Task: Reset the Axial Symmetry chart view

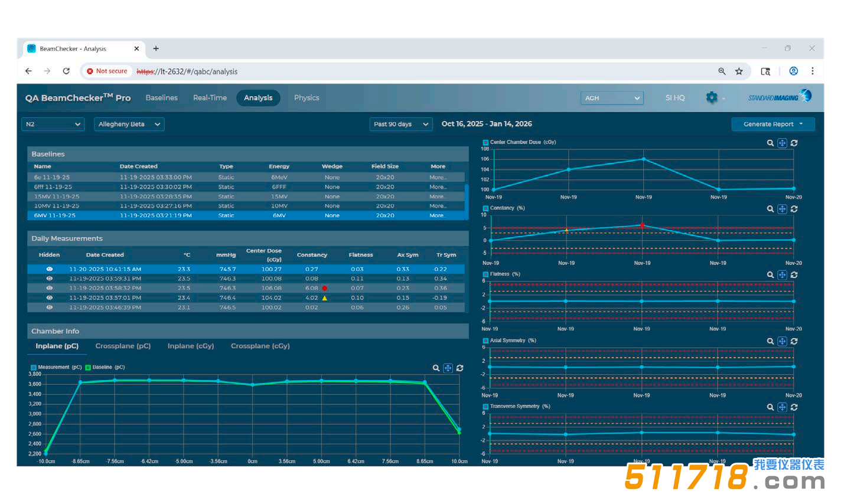Action: click(x=794, y=341)
